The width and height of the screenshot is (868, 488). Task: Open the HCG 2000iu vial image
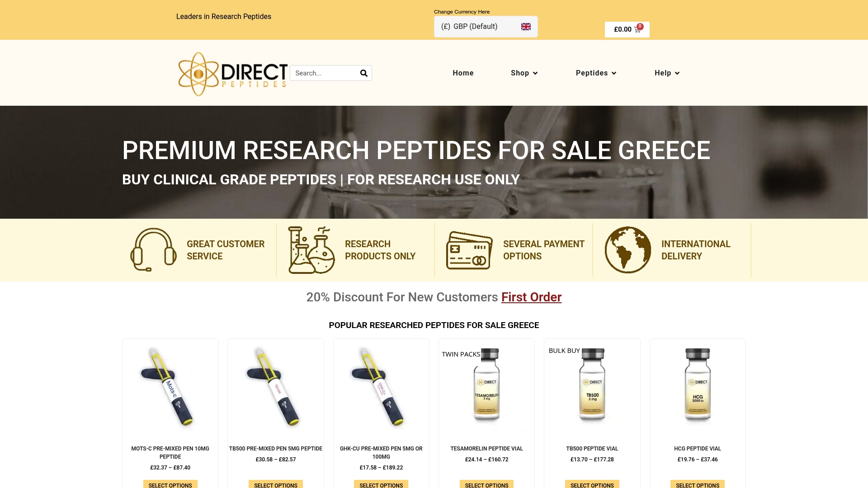(x=698, y=387)
